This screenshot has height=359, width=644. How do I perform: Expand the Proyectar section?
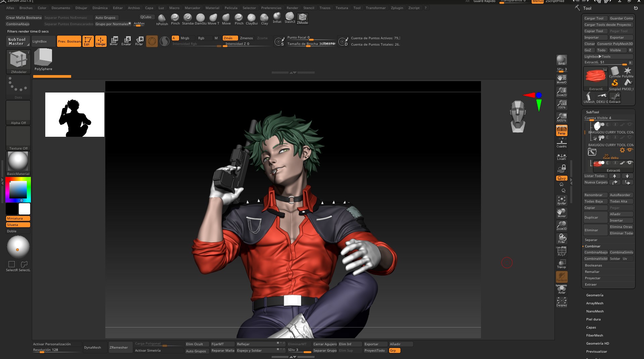coord(593,278)
